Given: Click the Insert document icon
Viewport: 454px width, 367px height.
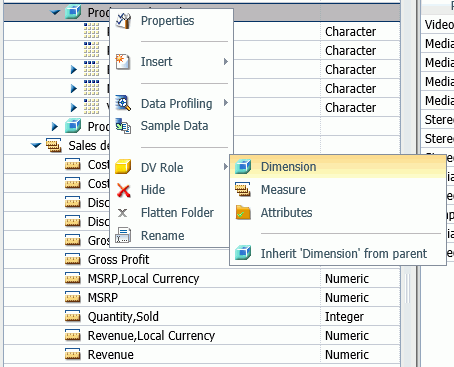Looking at the screenshot, I should click(x=123, y=62).
